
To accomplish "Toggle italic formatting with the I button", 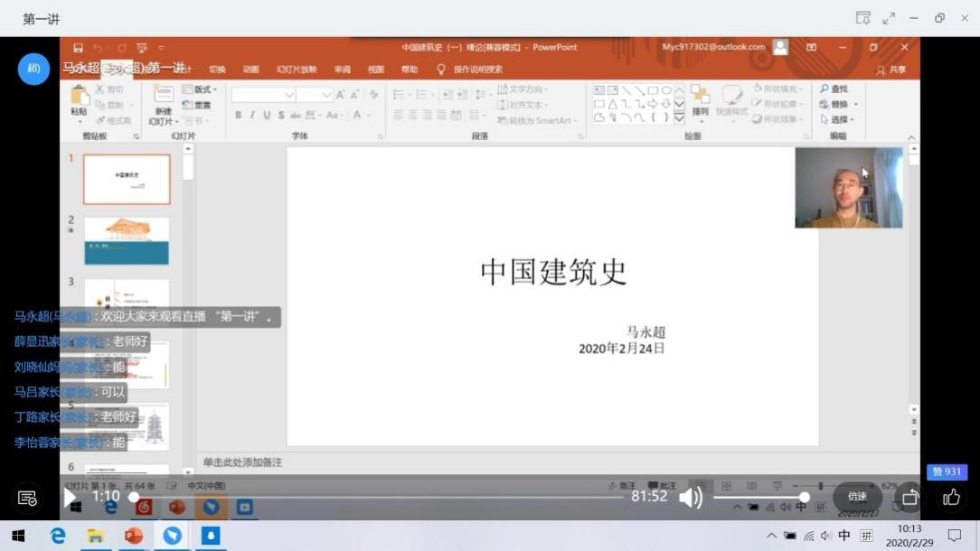I will pyautogui.click(x=253, y=116).
